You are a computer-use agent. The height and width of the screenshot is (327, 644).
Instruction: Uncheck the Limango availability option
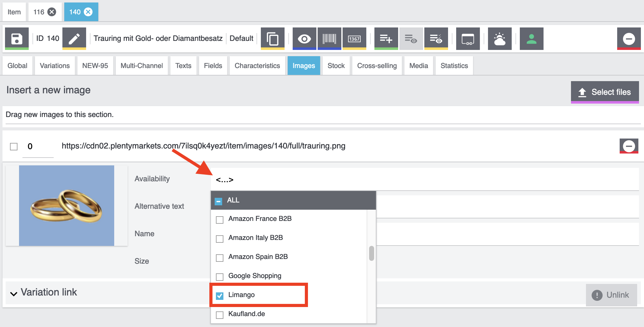(x=220, y=295)
